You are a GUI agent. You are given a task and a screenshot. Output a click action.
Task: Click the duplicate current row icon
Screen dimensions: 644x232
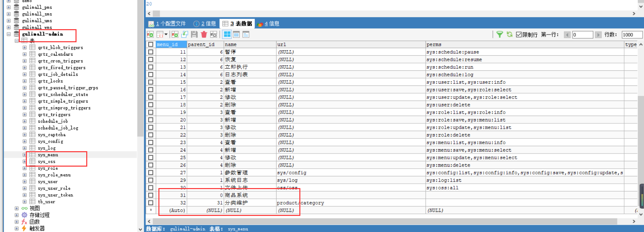click(x=185, y=34)
